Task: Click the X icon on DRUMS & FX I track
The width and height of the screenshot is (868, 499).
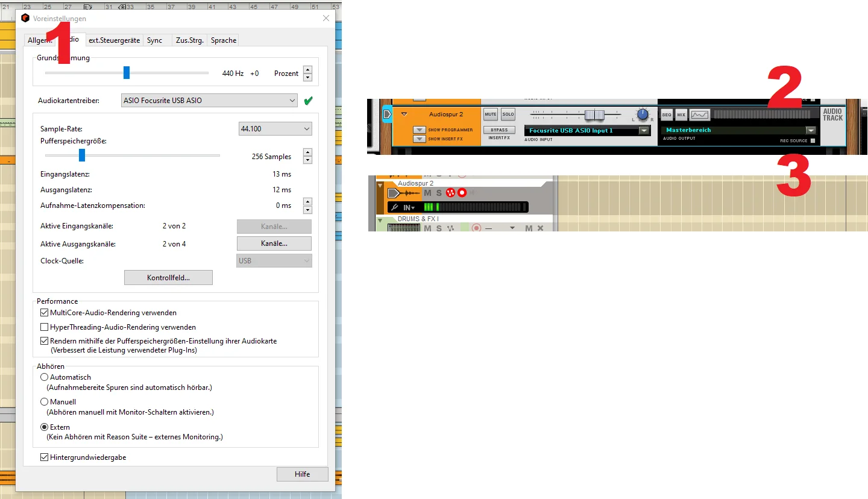Action: pyautogui.click(x=540, y=228)
